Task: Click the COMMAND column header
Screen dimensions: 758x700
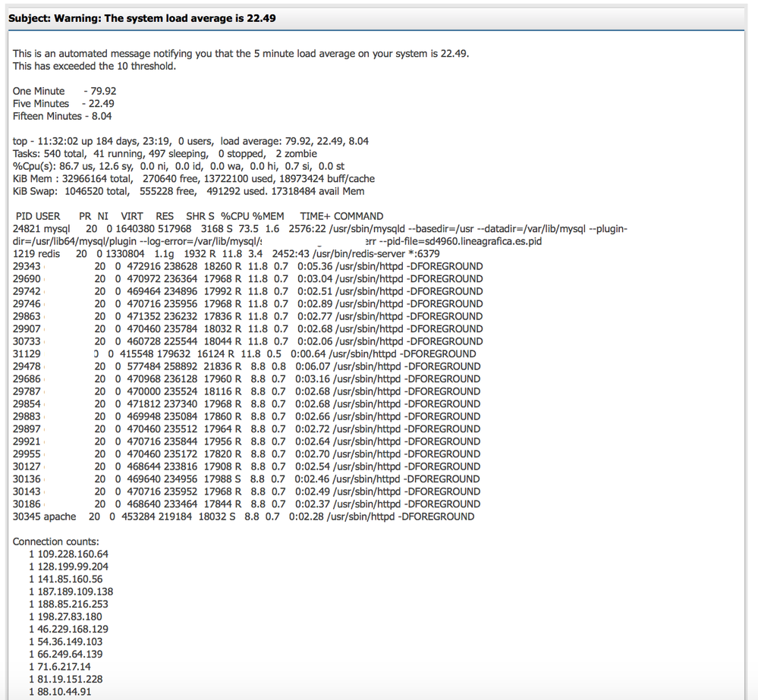Action: pos(358,216)
